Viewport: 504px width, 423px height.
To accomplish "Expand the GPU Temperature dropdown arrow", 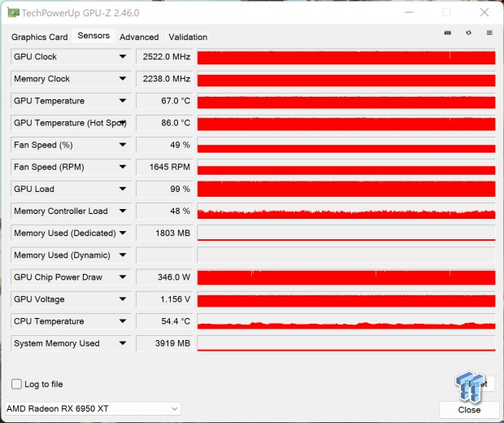I will 123,101.
